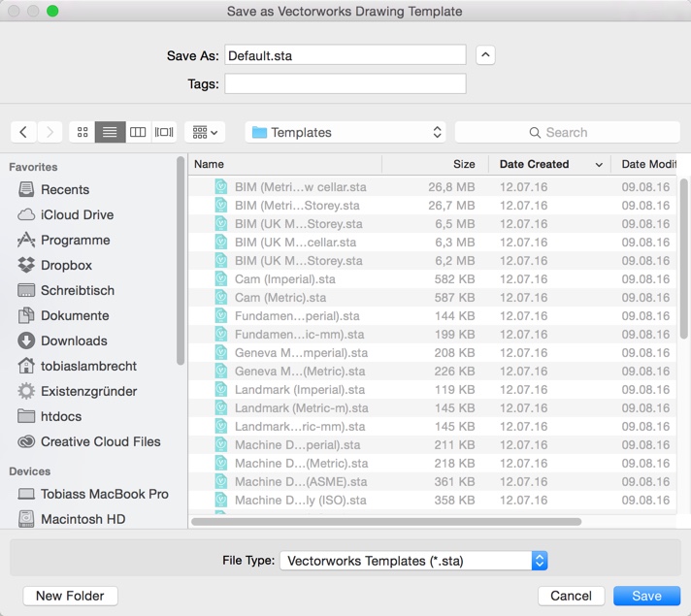Click the file list vertical scrollbar
Image resolution: width=691 pixels, height=616 pixels.
[x=683, y=259]
